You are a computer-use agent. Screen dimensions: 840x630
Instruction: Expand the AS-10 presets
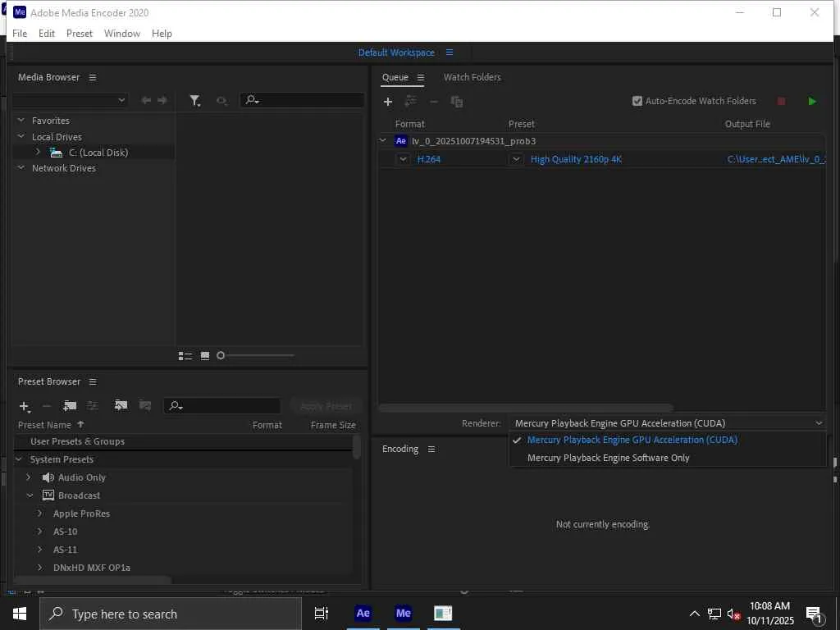coord(39,532)
